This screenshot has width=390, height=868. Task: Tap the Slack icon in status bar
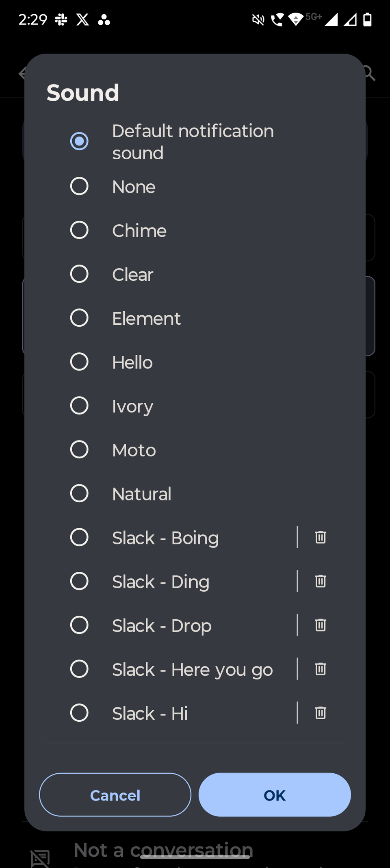tap(61, 20)
